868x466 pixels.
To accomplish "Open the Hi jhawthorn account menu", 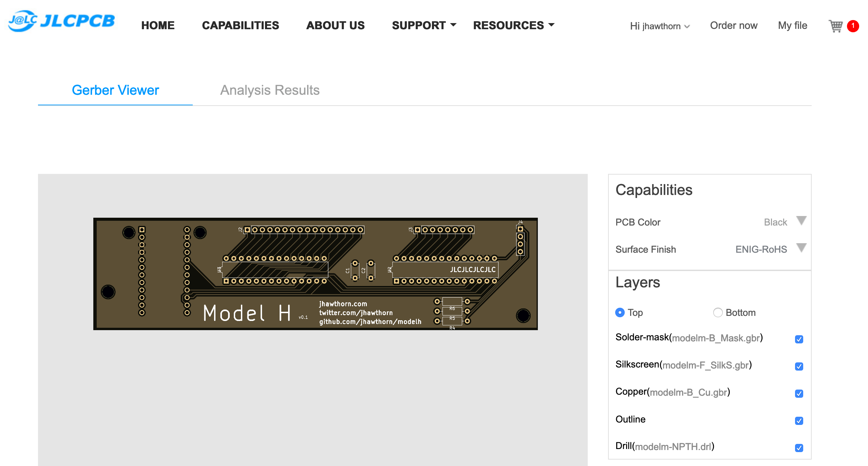I will point(659,26).
